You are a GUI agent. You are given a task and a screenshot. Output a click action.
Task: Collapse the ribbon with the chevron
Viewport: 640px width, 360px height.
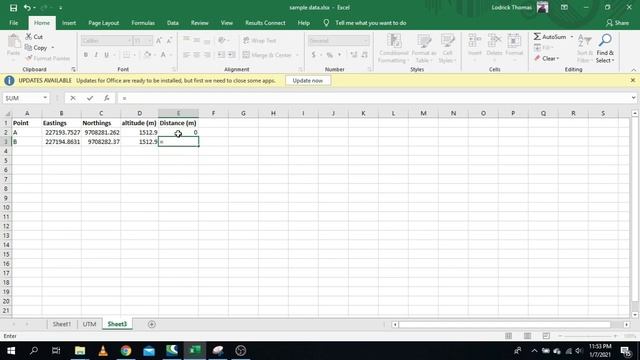click(633, 70)
